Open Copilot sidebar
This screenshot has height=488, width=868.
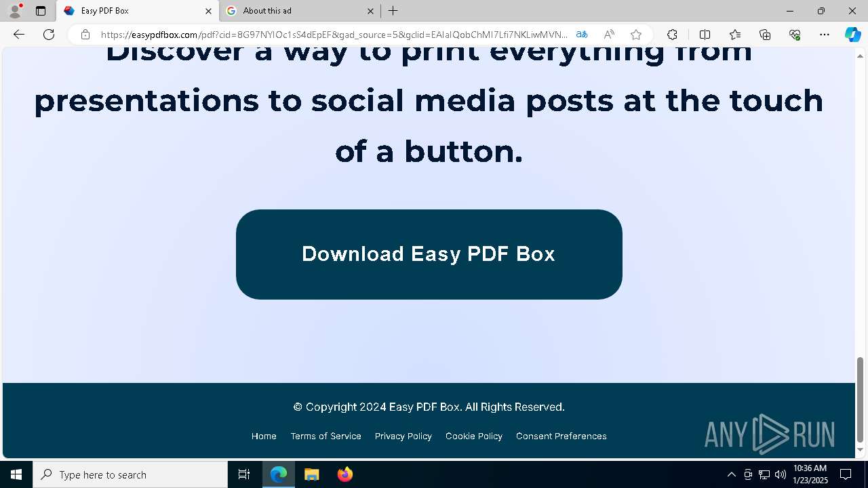[852, 35]
